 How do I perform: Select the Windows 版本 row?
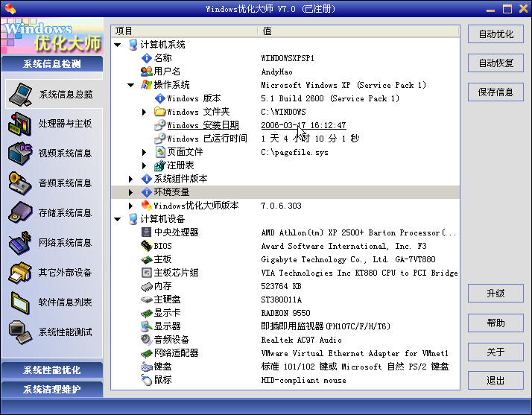(x=285, y=98)
